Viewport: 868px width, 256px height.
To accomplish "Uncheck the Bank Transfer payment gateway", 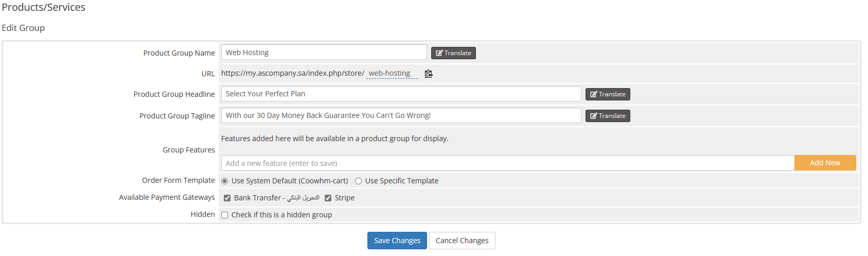I will [227, 198].
